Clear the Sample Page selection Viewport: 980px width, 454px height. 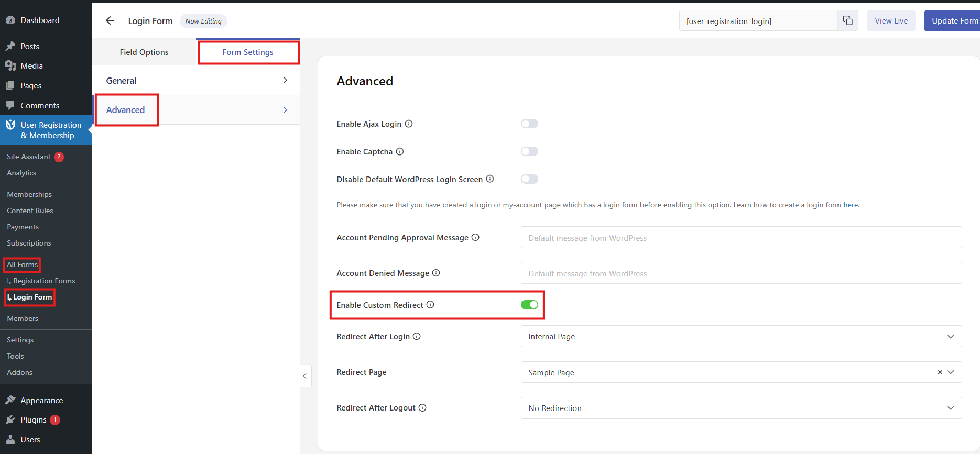[940, 372]
